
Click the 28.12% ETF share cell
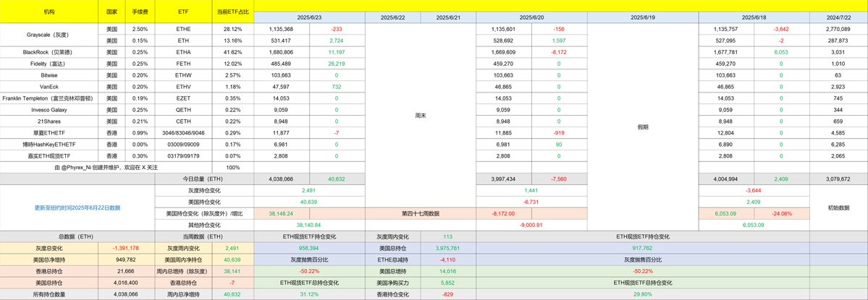pyautogui.click(x=233, y=29)
